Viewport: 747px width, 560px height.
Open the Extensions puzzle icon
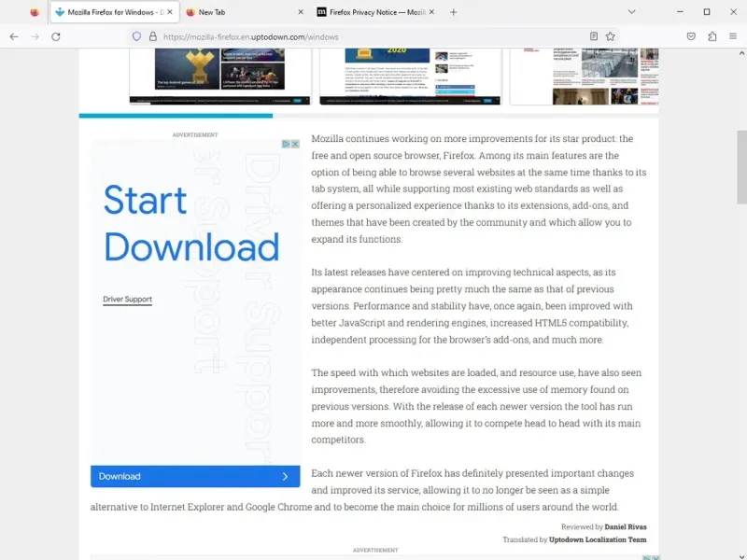coord(712,36)
